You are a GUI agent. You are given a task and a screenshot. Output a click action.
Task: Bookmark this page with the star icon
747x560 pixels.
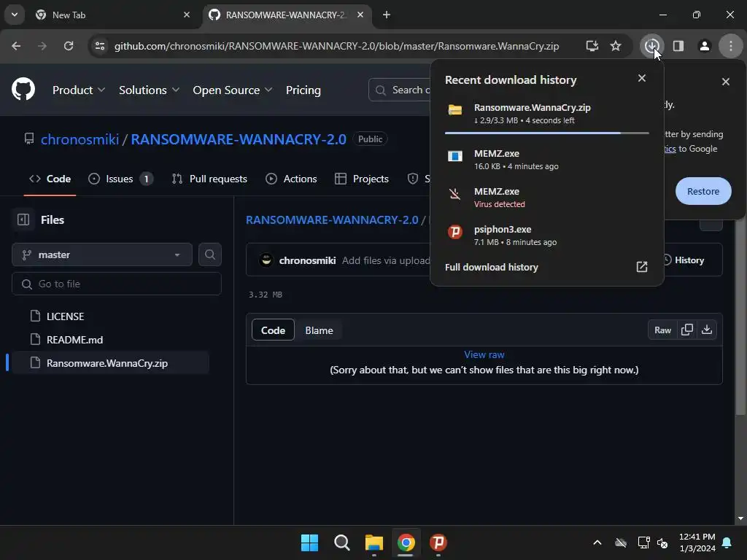(616, 46)
